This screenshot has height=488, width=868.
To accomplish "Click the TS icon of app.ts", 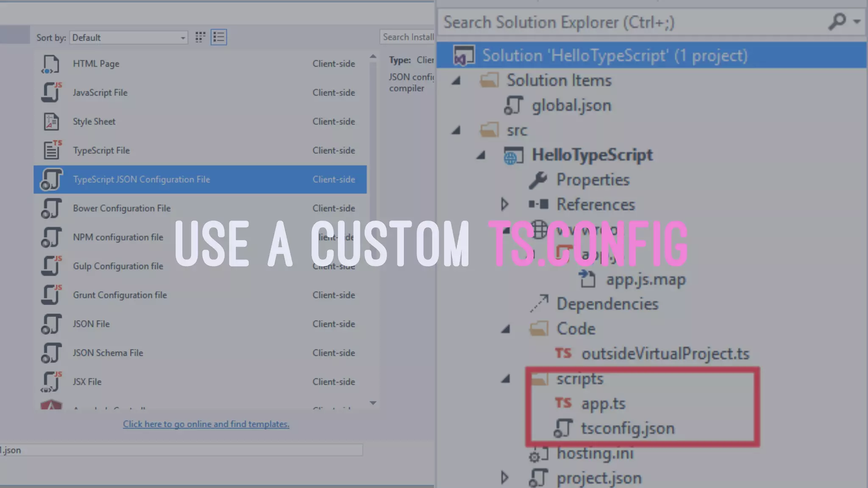I will 563,402.
